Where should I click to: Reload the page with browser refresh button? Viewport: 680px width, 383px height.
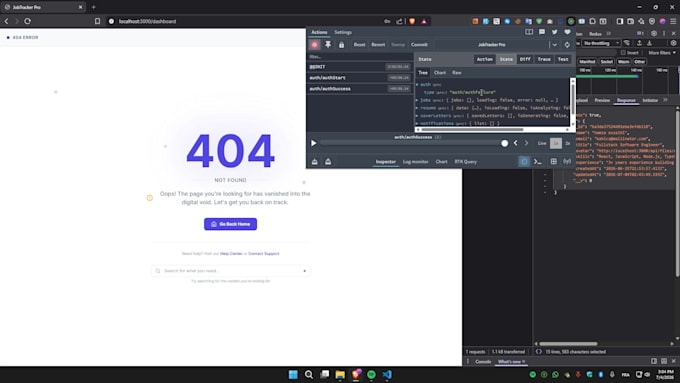28,21
